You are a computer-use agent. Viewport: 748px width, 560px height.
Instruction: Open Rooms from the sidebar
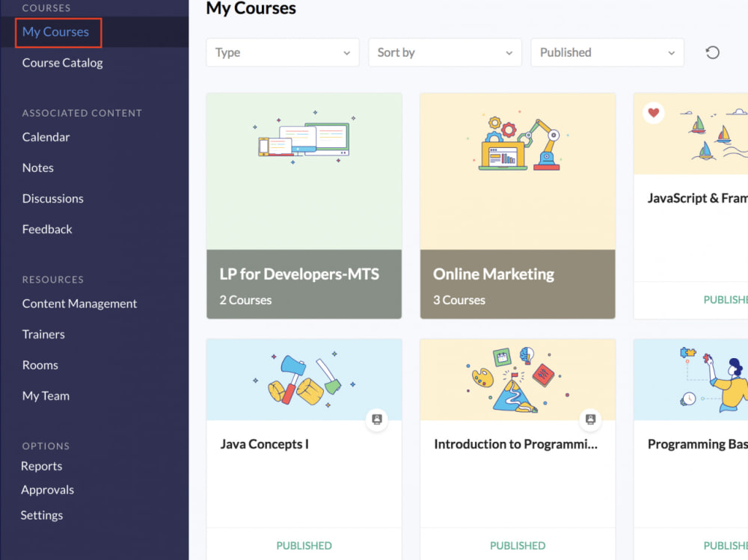point(40,366)
